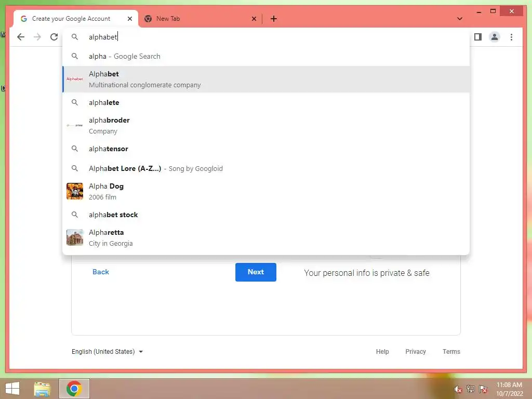Go back using the browser back arrow
The height and width of the screenshot is (399, 532).
coord(21,37)
